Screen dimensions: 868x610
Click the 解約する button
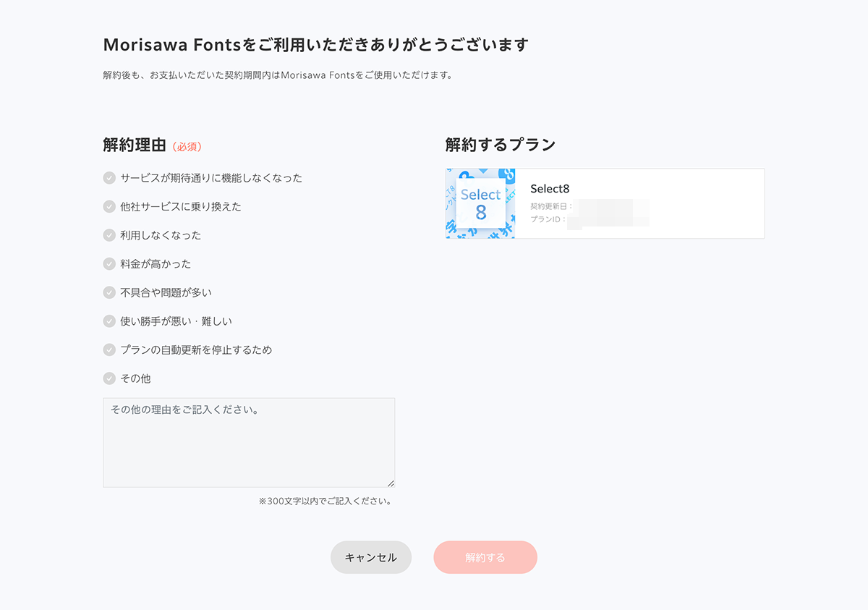click(485, 557)
